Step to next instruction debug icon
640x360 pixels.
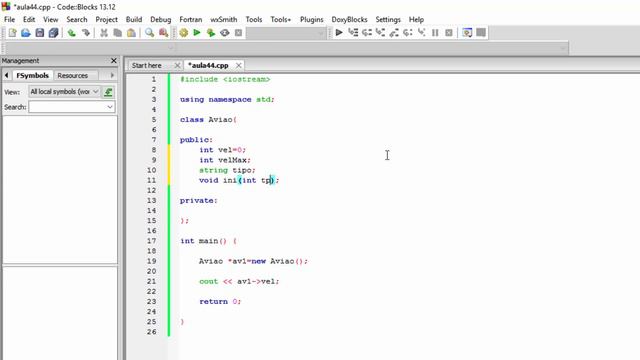[408, 33]
